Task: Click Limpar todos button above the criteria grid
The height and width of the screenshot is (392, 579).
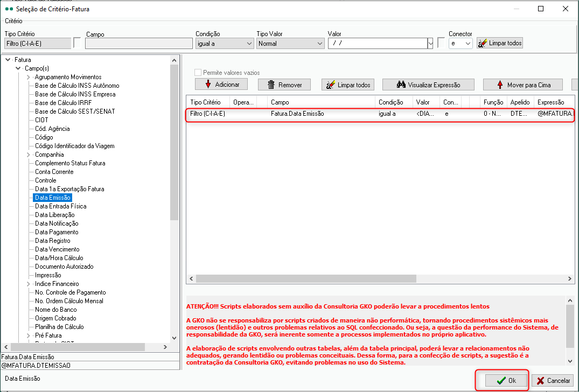Action: click(348, 85)
